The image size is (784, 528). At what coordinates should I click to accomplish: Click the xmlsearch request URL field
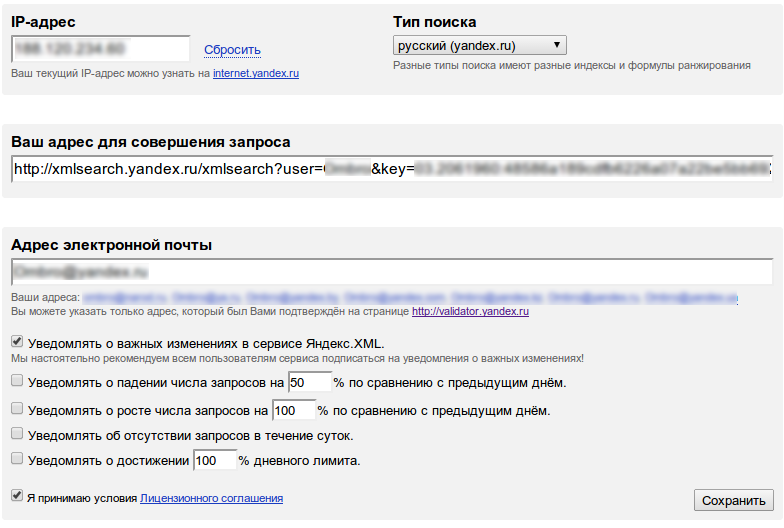392,169
